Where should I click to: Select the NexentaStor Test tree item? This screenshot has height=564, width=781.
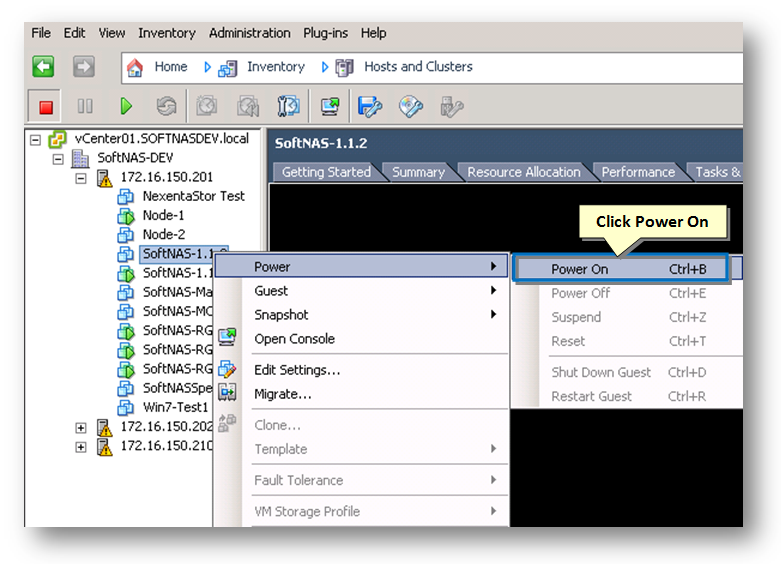pos(194,196)
